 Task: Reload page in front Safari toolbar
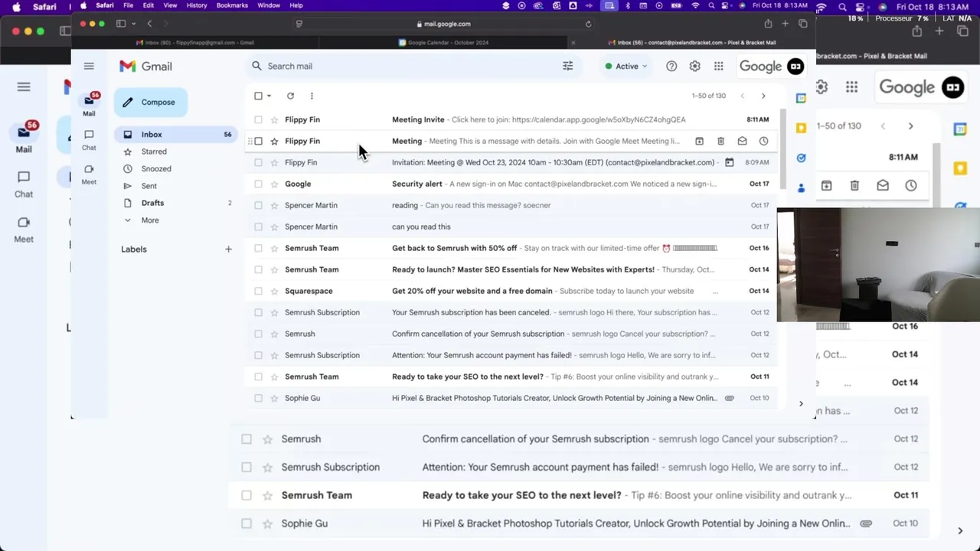coord(588,24)
